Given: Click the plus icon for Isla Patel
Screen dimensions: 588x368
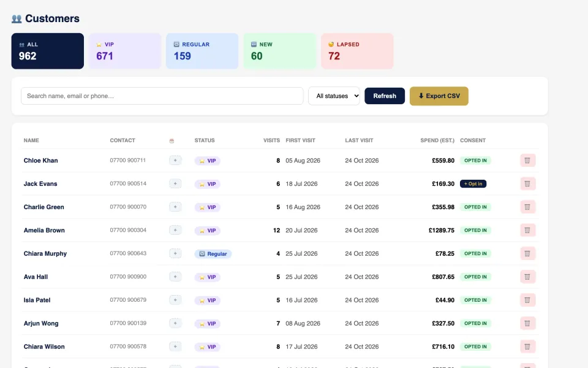Looking at the screenshot, I should (x=175, y=300).
